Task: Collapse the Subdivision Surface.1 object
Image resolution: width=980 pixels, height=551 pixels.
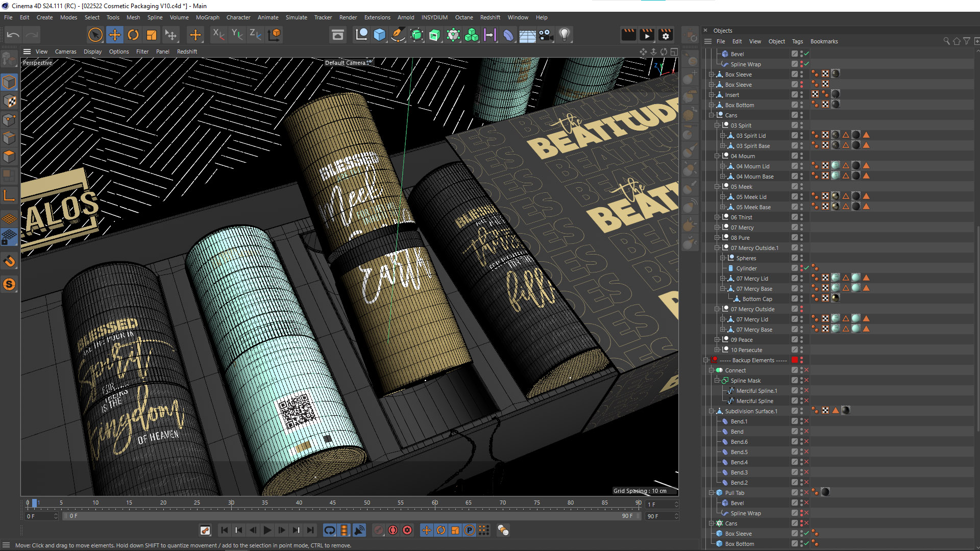Action: [x=712, y=411]
